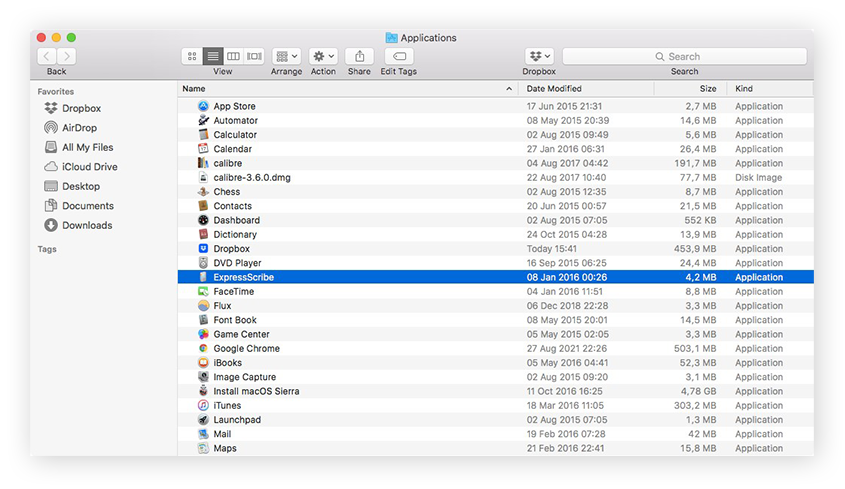Select the ExpressScribe app icon
This screenshot has height=489, width=845.
pyautogui.click(x=203, y=277)
